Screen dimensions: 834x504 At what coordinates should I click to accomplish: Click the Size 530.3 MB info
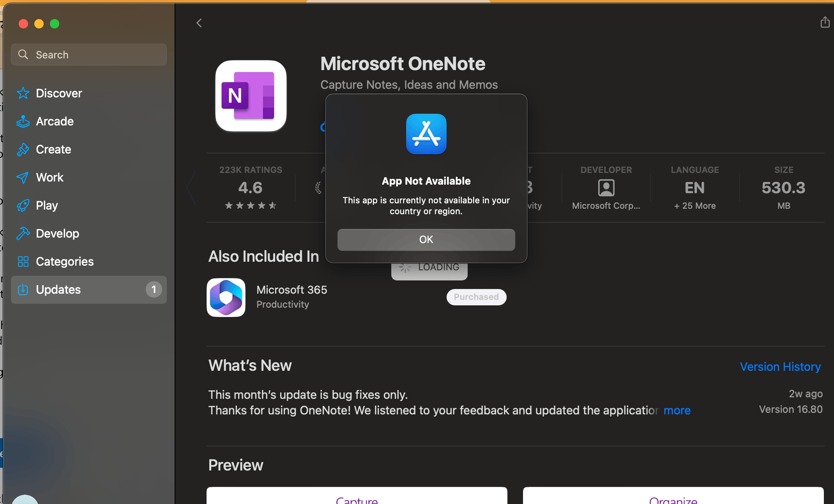[784, 188]
